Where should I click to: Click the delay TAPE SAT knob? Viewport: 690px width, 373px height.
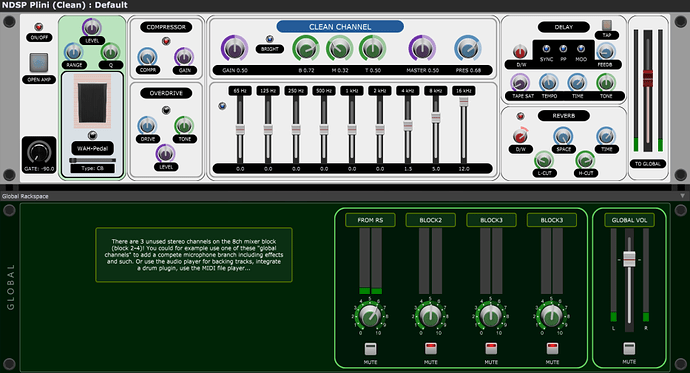tap(520, 82)
